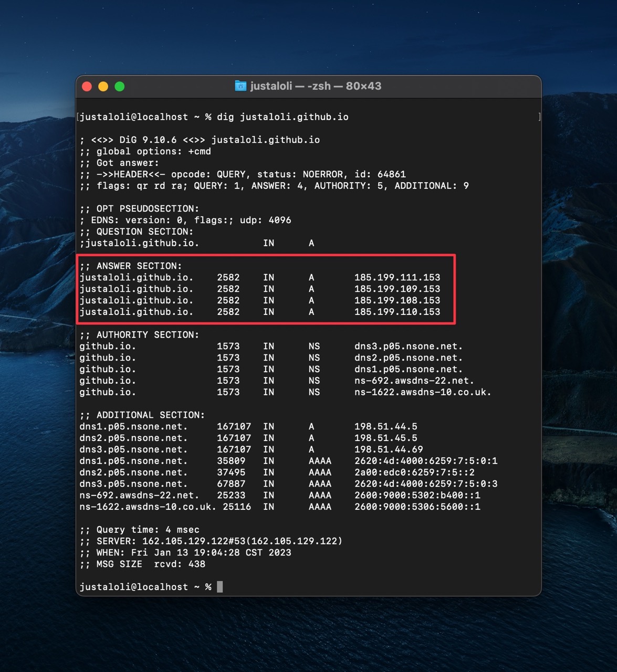Click IPv6 address 2600:9000:5306:5600::1

(x=417, y=507)
